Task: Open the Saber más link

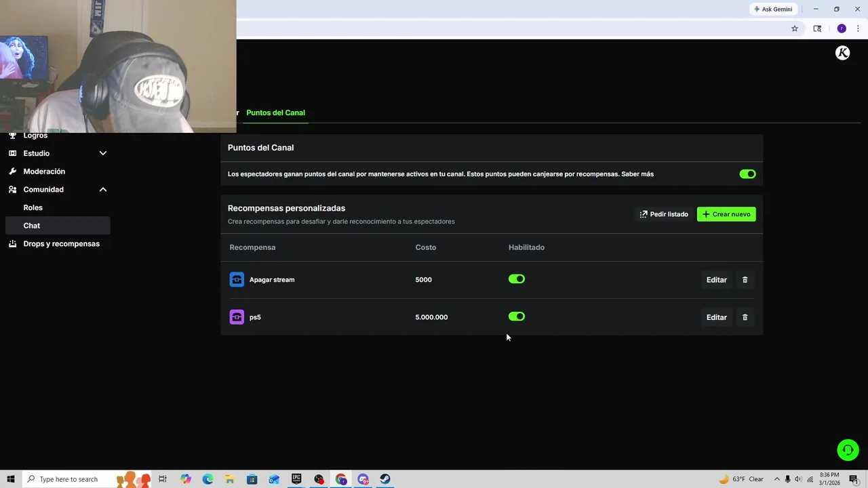Action: [x=637, y=174]
